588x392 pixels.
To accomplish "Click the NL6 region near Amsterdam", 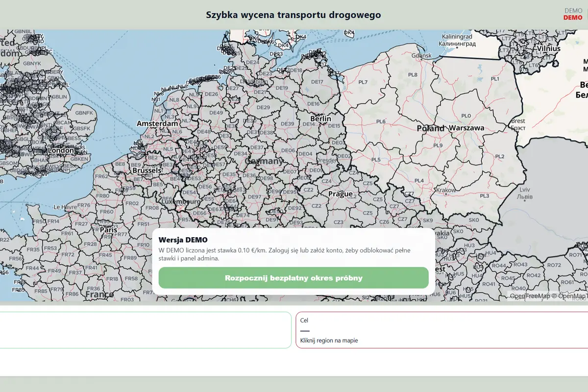I will (178, 131).
